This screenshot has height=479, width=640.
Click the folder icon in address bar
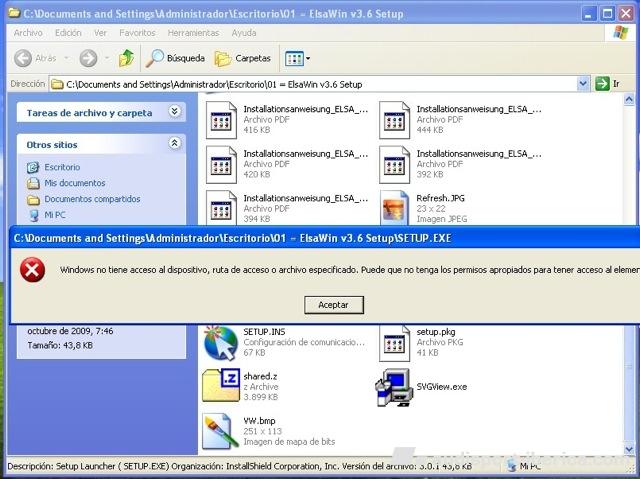[x=57, y=84]
